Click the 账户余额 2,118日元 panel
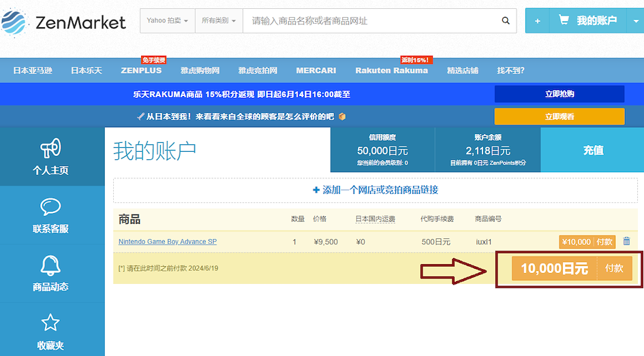Image resolution: width=644 pixels, height=356 pixels. [x=488, y=150]
